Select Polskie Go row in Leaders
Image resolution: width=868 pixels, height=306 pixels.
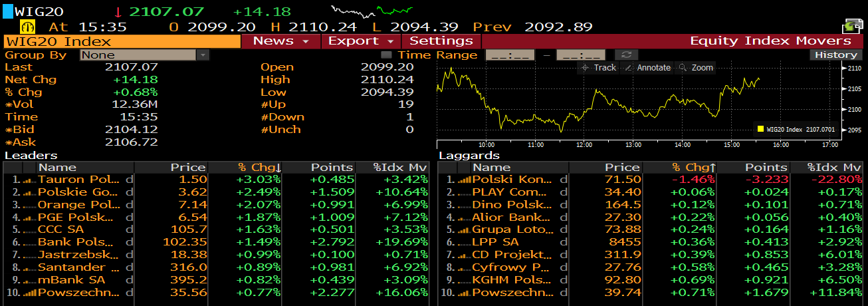(x=216, y=192)
